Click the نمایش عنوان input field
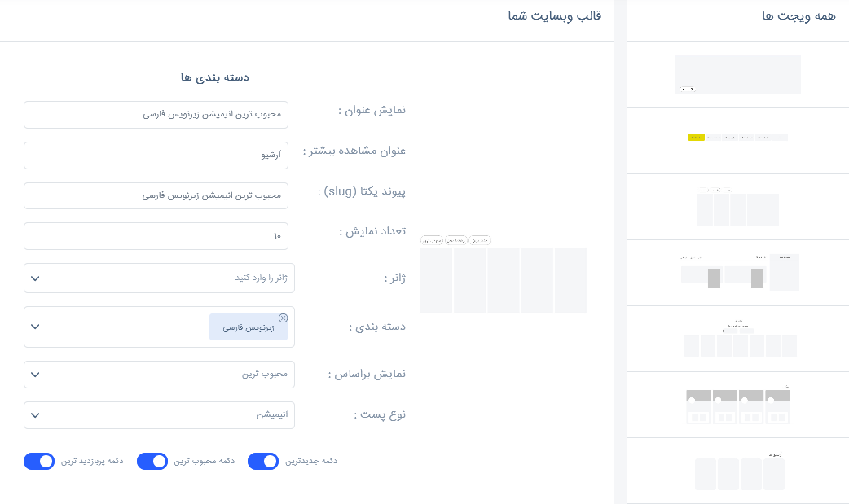The width and height of the screenshot is (849, 504). point(156,115)
